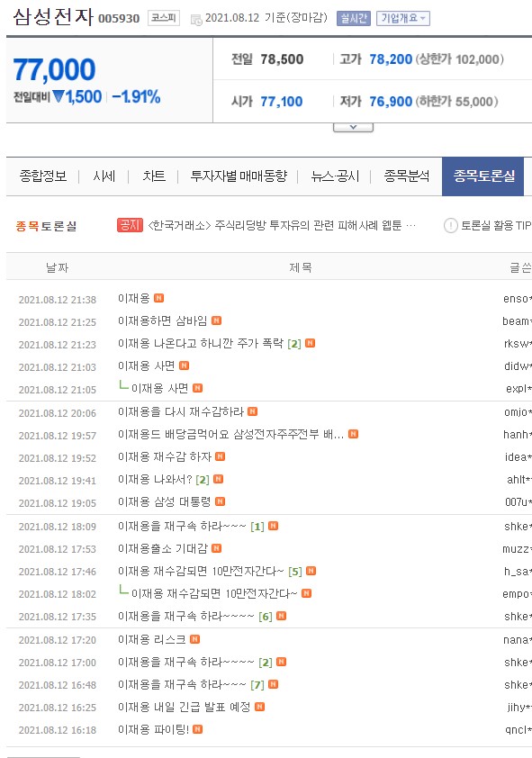532x758 pixels.
Task: Select the 종목토론실 tab
Action: click(x=483, y=176)
